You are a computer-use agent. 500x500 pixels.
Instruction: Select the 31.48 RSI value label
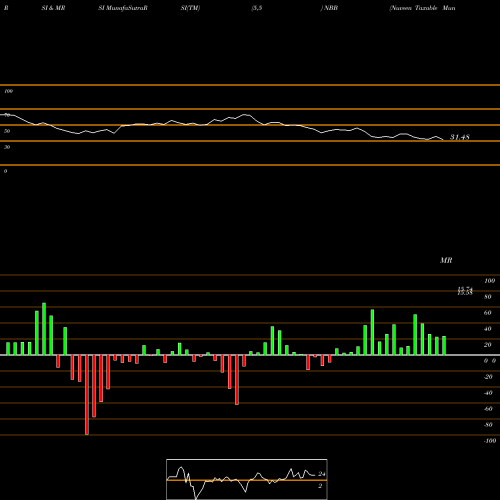click(460, 137)
